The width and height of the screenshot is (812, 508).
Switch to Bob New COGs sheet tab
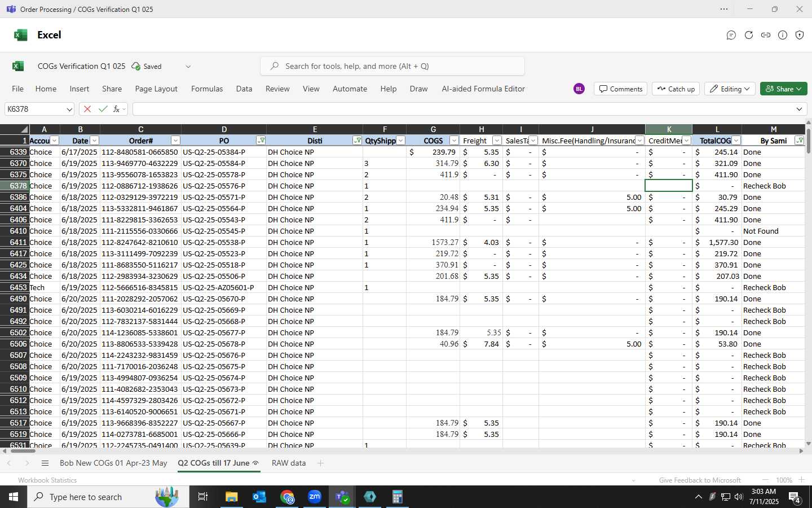tap(113, 463)
